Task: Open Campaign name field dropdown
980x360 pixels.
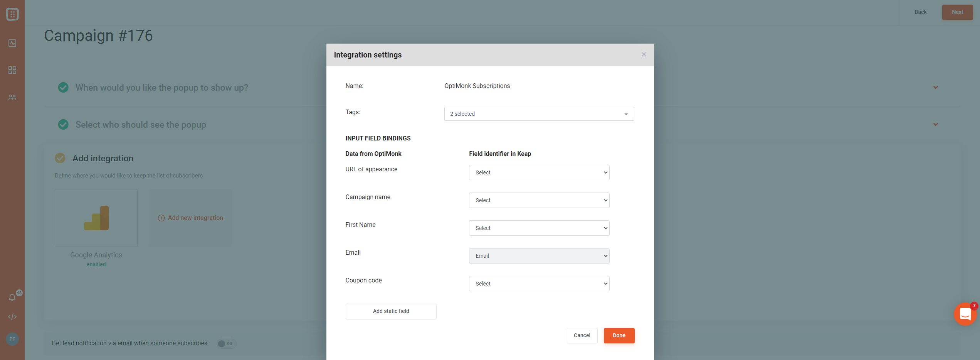Action: (539, 200)
